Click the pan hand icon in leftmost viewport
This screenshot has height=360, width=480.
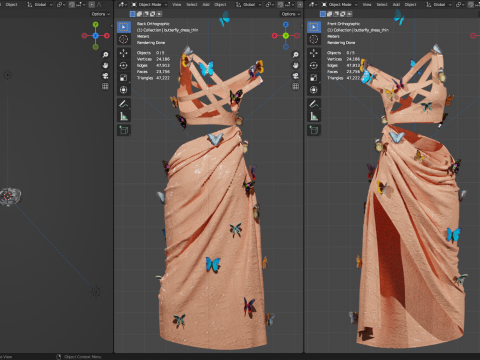[x=105, y=65]
